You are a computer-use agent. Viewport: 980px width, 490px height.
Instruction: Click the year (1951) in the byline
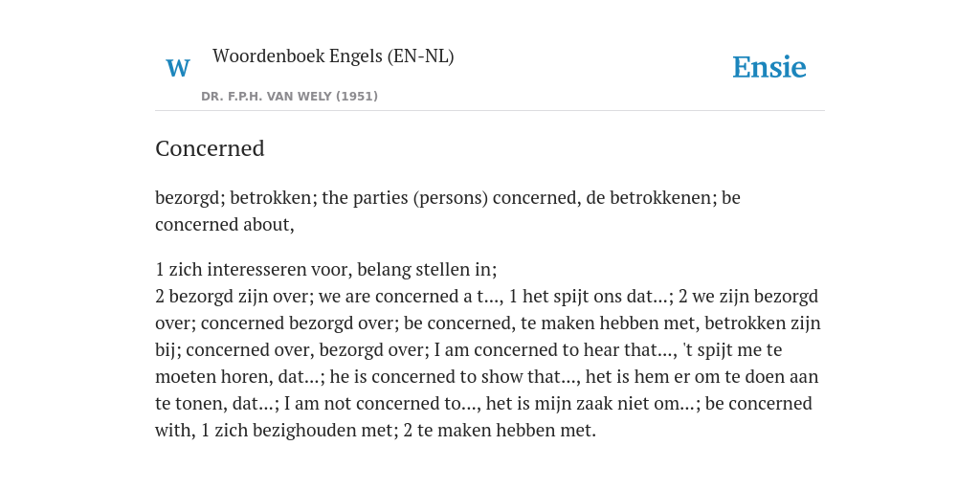(357, 97)
